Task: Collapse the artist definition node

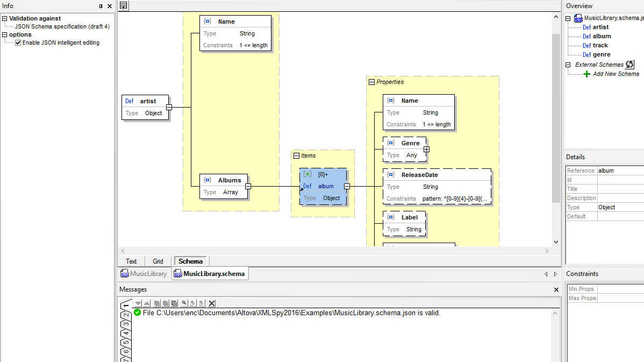Action: 169,107
